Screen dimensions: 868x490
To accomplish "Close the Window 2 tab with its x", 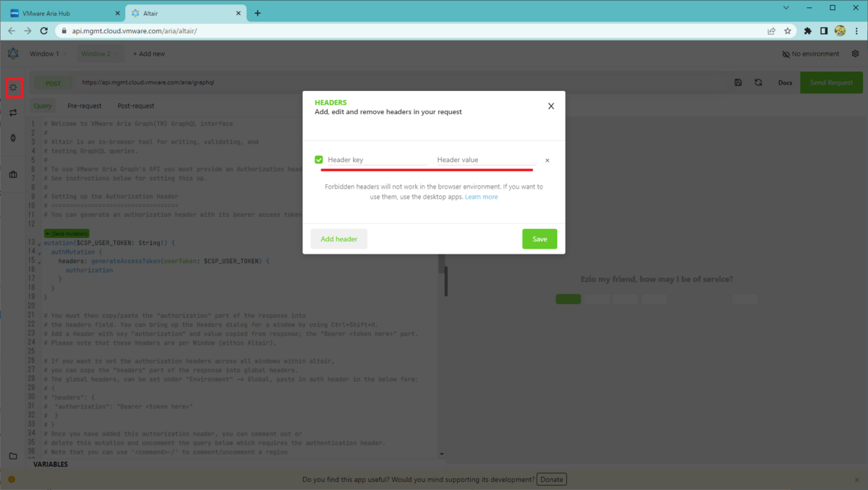I will [x=116, y=54].
